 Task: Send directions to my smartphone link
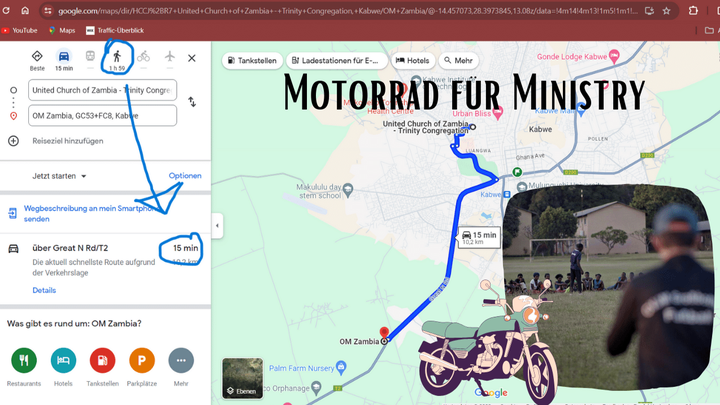(92, 214)
